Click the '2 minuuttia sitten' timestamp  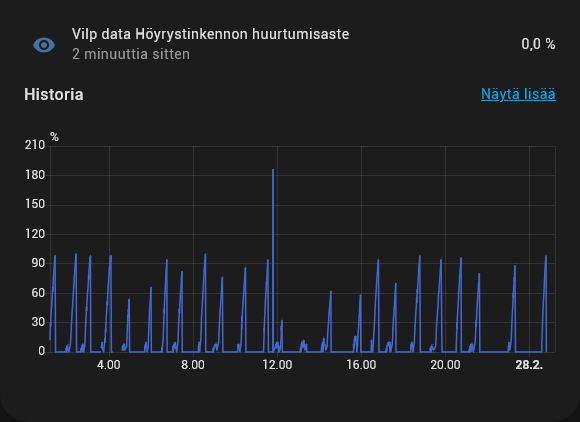[131, 54]
